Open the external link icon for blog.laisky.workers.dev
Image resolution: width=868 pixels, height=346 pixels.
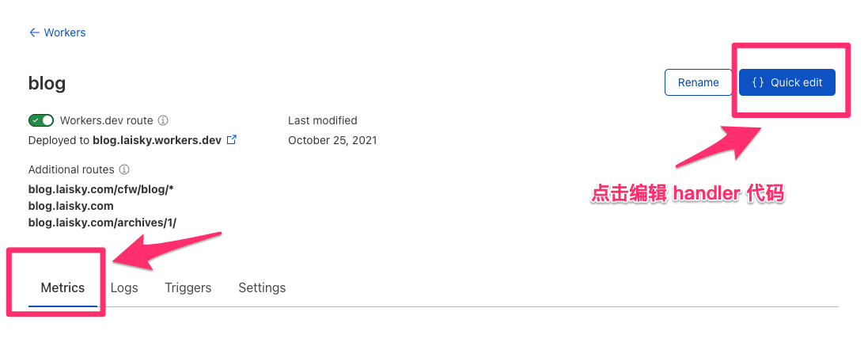pyautogui.click(x=232, y=140)
